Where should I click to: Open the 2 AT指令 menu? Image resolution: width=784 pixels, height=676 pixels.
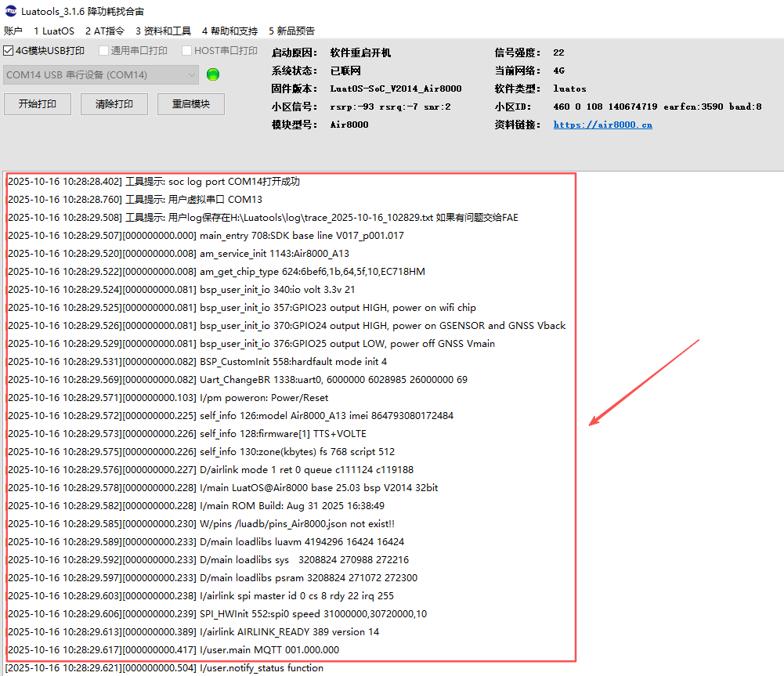(x=104, y=31)
